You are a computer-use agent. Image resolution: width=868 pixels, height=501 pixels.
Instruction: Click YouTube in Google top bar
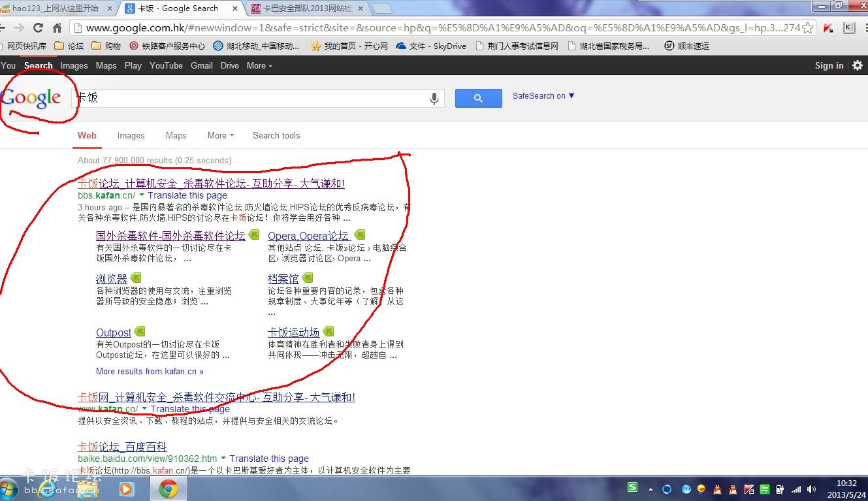click(x=166, y=65)
